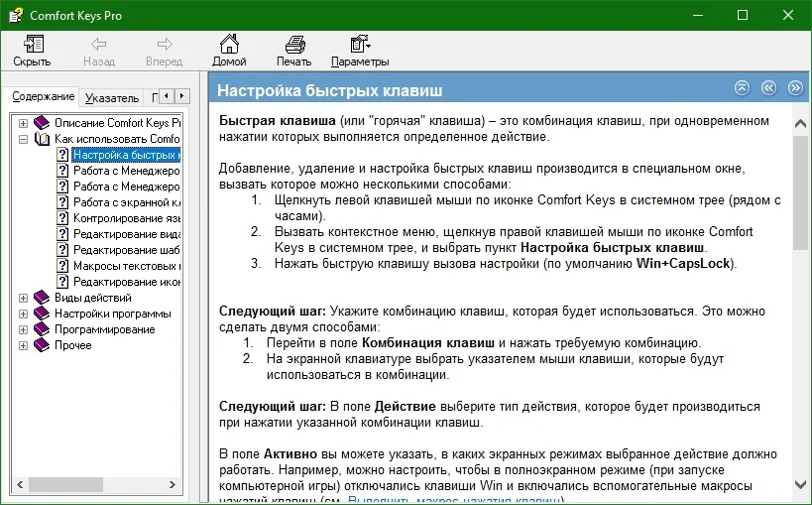Click the Прочее book icon
The width and height of the screenshot is (812, 505).
click(42, 345)
